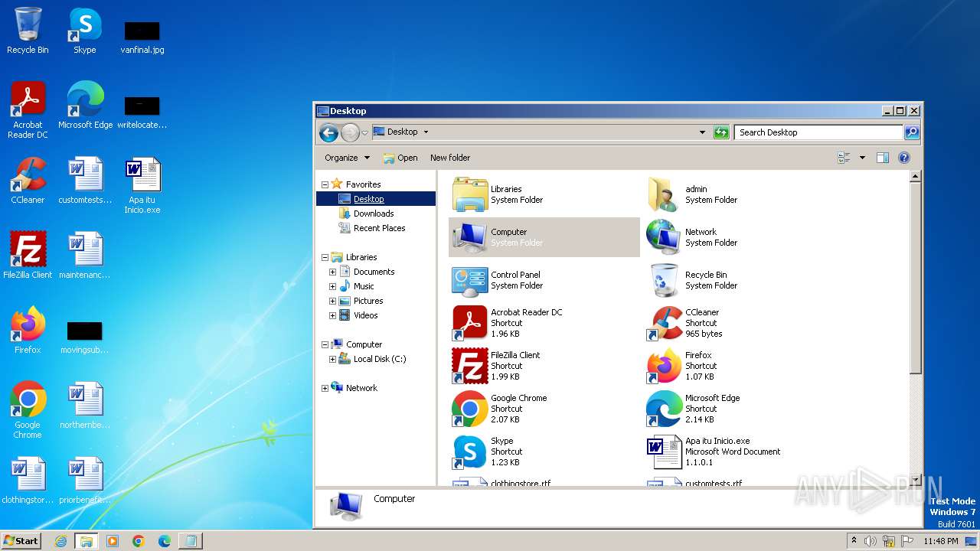Change view with the views button
The width and height of the screenshot is (980, 551).
pyautogui.click(x=844, y=158)
